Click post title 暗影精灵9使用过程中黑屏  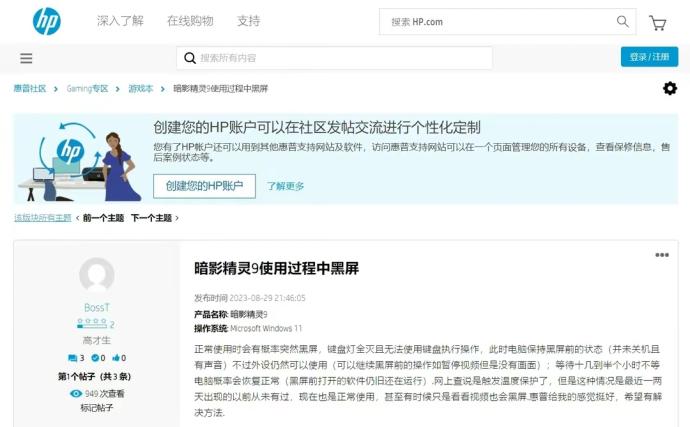(x=276, y=268)
